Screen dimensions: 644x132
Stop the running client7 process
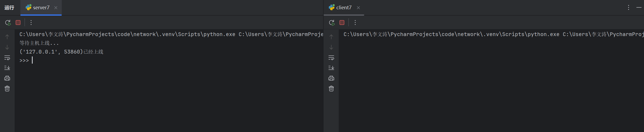(x=342, y=23)
